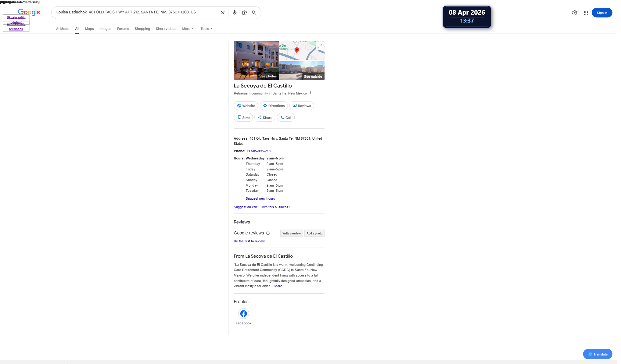This screenshot has height=364, width=621.
Task: Switch to the Images tab
Action: pyautogui.click(x=105, y=29)
